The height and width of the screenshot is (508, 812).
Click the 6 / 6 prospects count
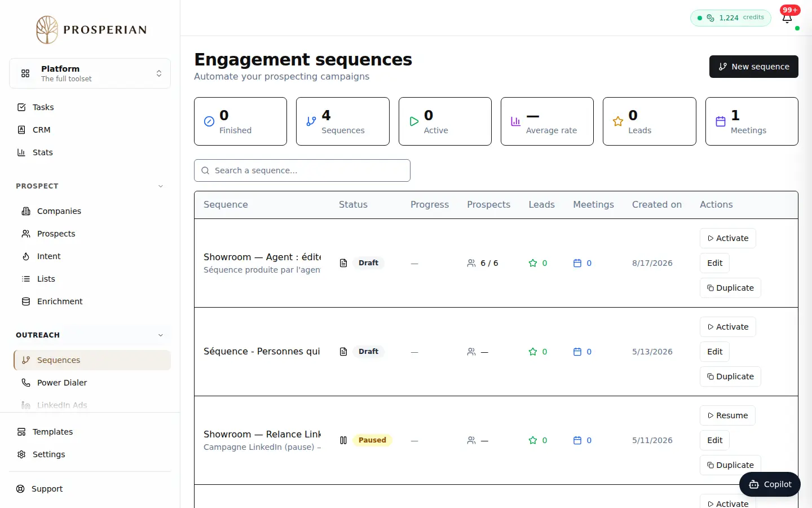[489, 263]
